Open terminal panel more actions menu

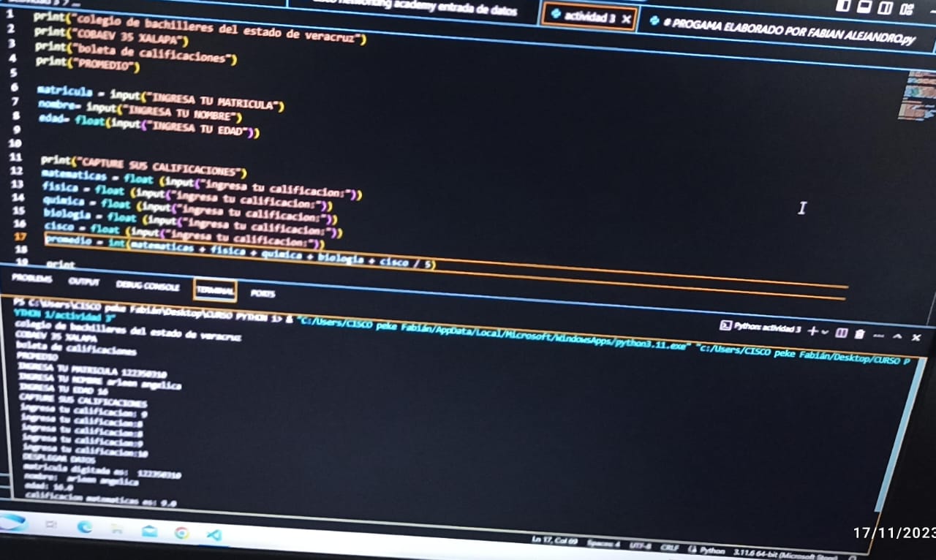point(878,336)
